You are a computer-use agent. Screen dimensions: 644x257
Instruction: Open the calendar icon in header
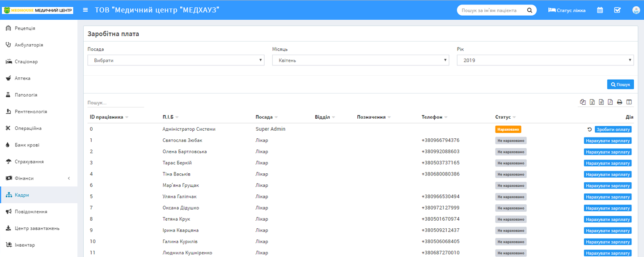click(x=600, y=10)
